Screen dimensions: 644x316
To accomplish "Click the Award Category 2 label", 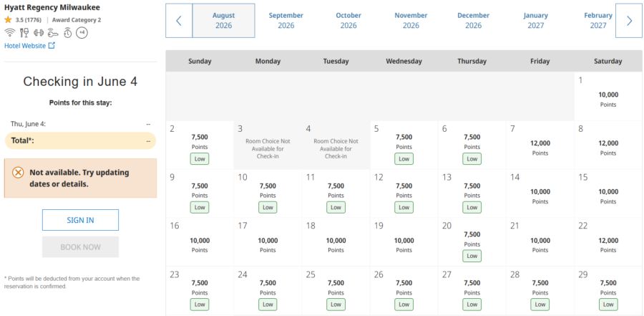I will point(77,20).
